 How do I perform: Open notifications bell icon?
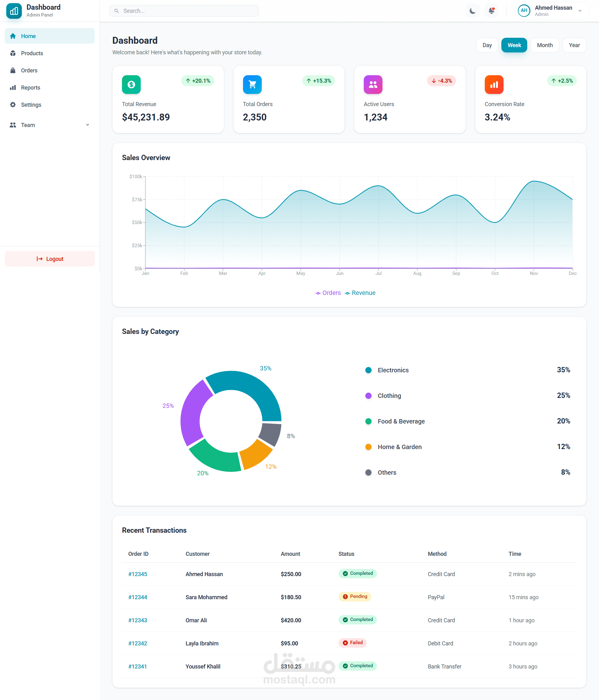click(491, 11)
